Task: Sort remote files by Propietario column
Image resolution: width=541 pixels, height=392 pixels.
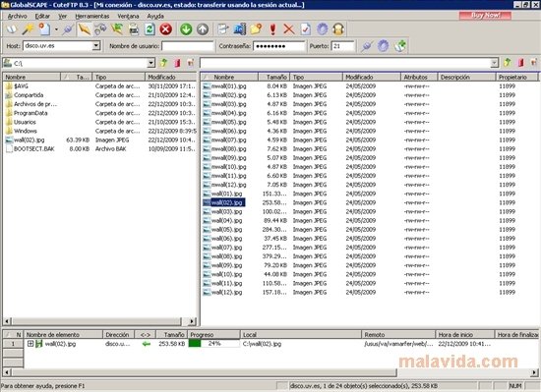Action: [x=516, y=77]
